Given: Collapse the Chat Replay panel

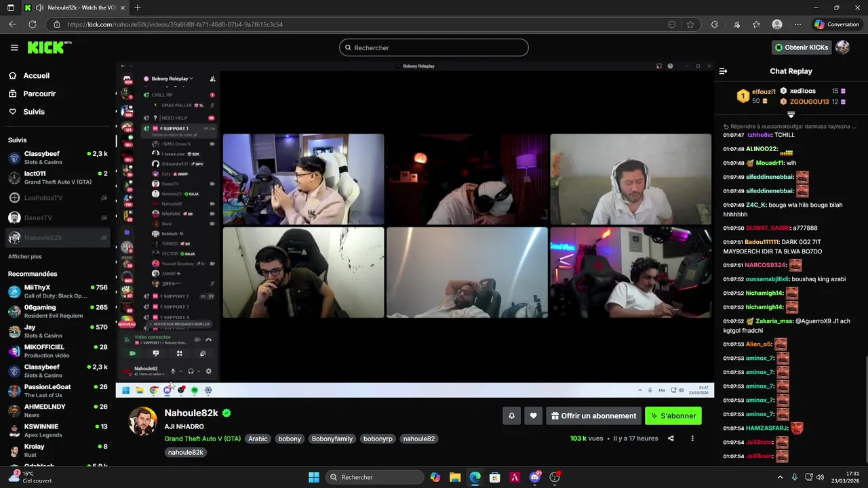Looking at the screenshot, I should 723,71.
